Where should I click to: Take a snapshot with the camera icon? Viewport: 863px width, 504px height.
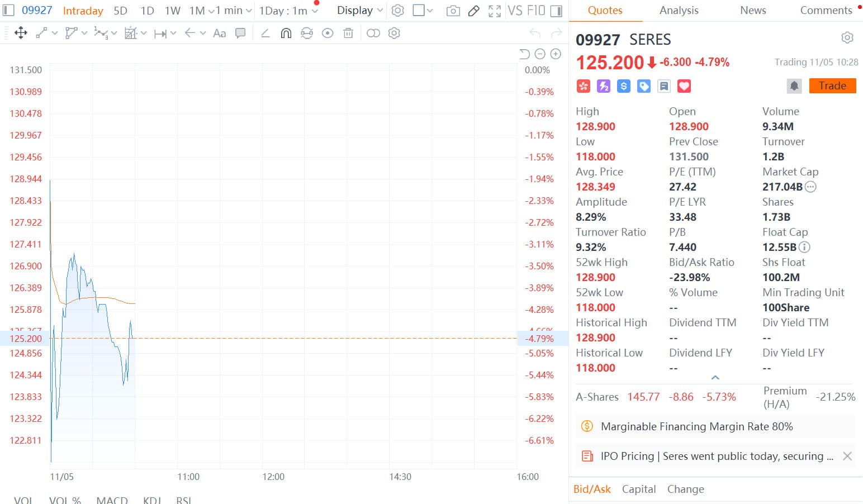pyautogui.click(x=453, y=10)
